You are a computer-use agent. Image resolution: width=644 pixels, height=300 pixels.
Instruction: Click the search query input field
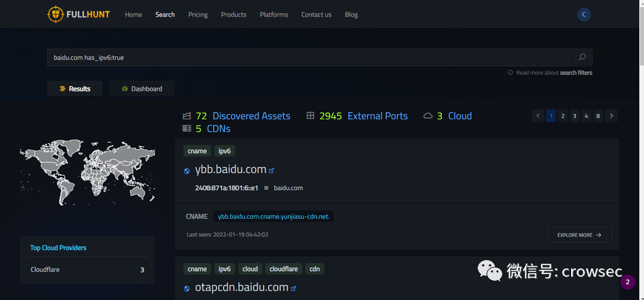pos(309,58)
